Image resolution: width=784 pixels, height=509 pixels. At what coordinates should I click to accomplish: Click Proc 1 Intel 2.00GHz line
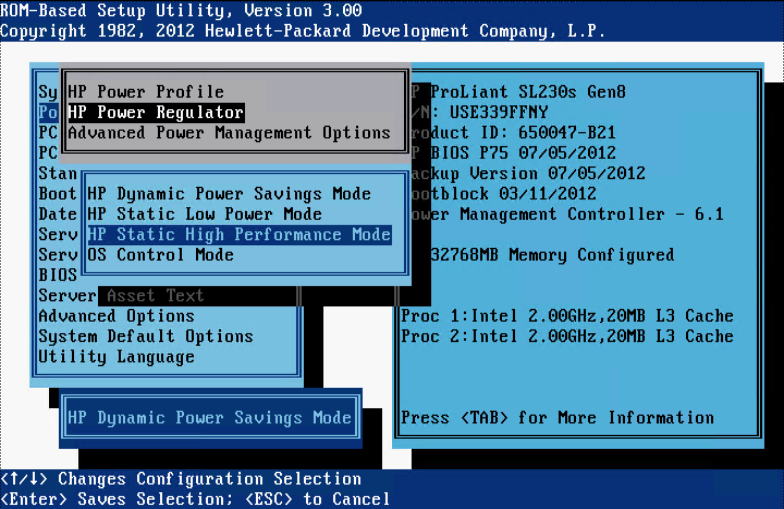coord(567,316)
